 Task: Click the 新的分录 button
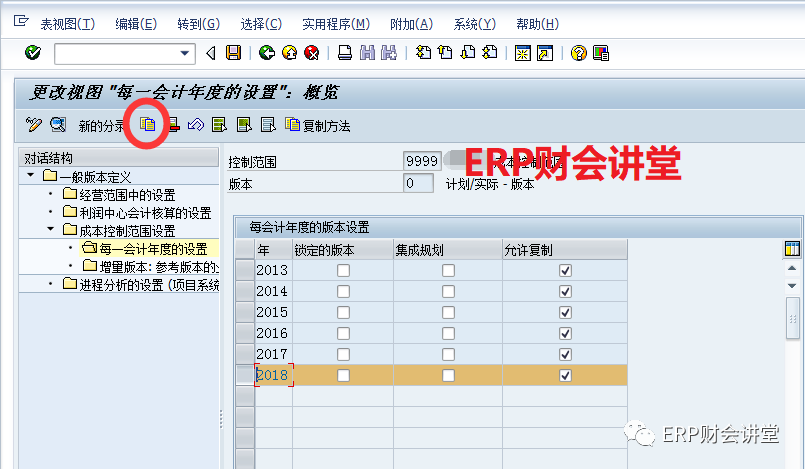tap(102, 126)
